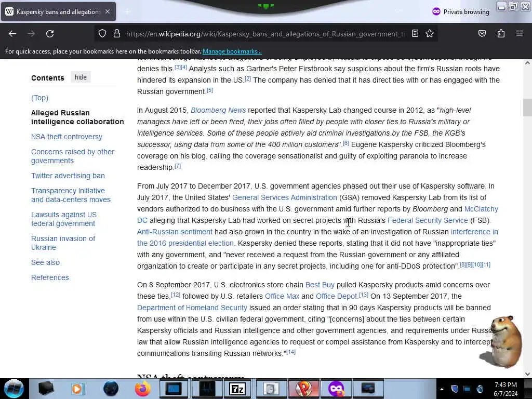The width and height of the screenshot is (532, 399).
Task: Open the red P application taskbar icon
Action: [303, 389]
